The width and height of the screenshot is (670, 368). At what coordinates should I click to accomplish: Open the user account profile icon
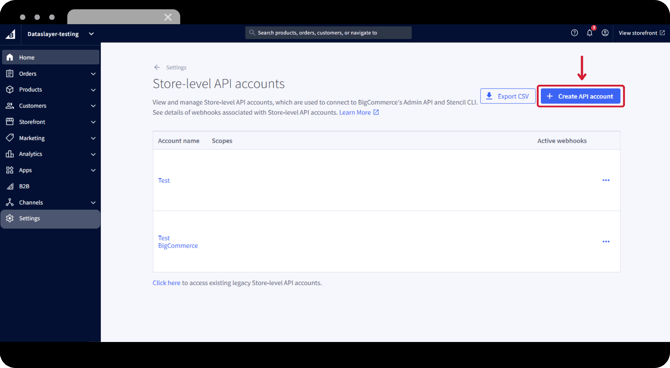pos(605,33)
